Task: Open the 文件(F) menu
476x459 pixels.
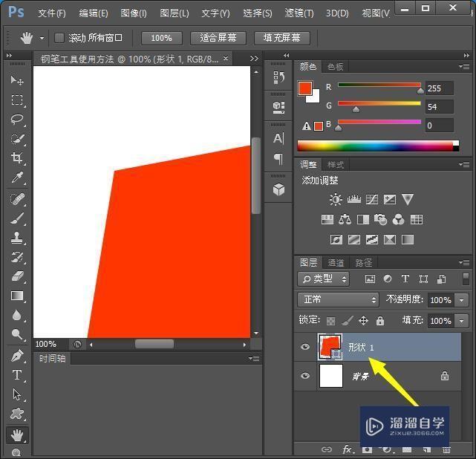Action: (x=52, y=13)
